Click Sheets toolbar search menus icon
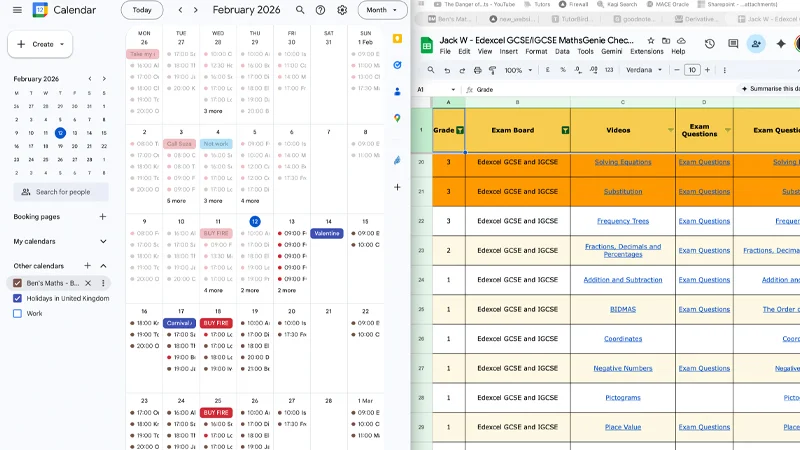Viewport: 800px width, 450px height. pos(431,70)
